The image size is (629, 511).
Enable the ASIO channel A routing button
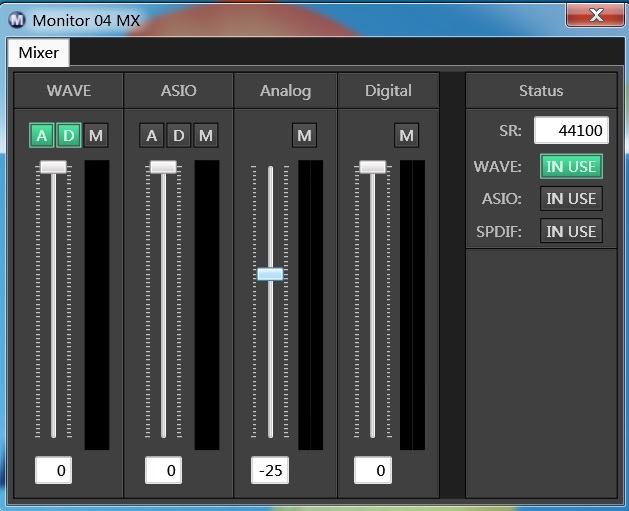[x=152, y=135]
